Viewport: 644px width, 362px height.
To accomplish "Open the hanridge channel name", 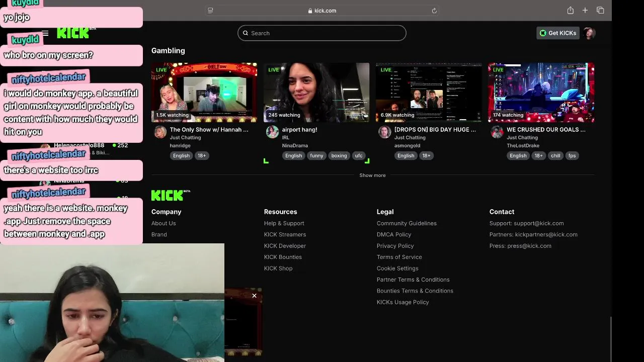I will pos(180,146).
